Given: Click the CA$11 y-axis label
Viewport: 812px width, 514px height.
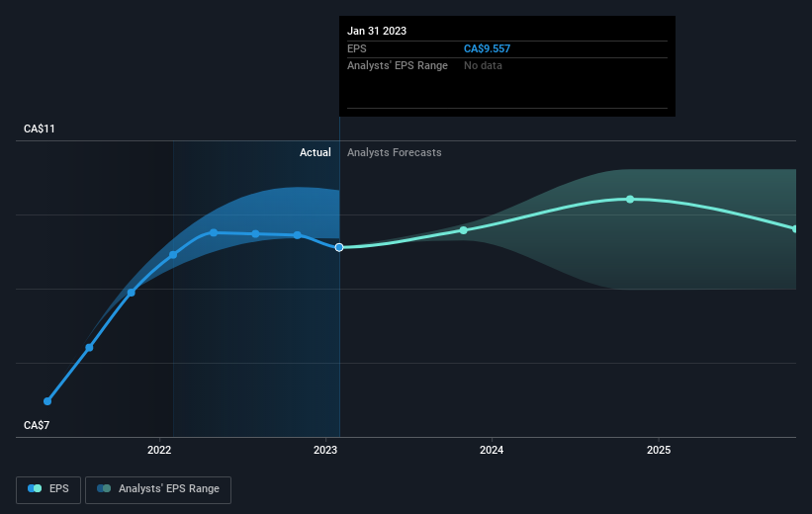Looking at the screenshot, I should pyautogui.click(x=40, y=128).
